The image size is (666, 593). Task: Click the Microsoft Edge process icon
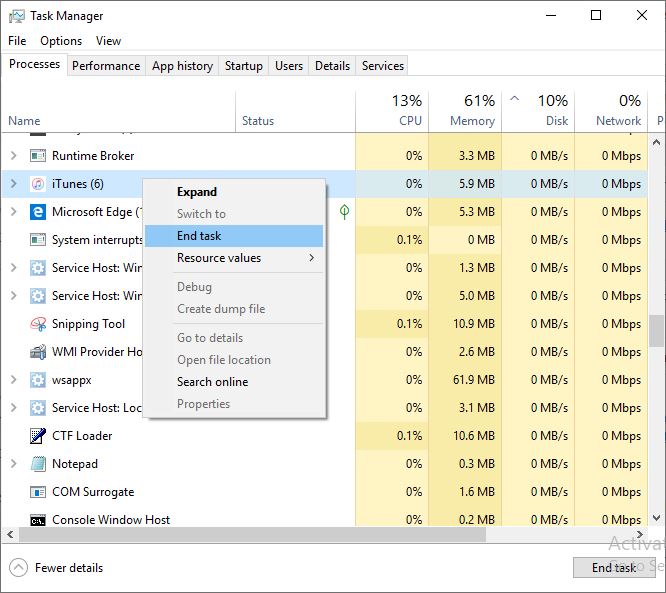pyautogui.click(x=38, y=212)
